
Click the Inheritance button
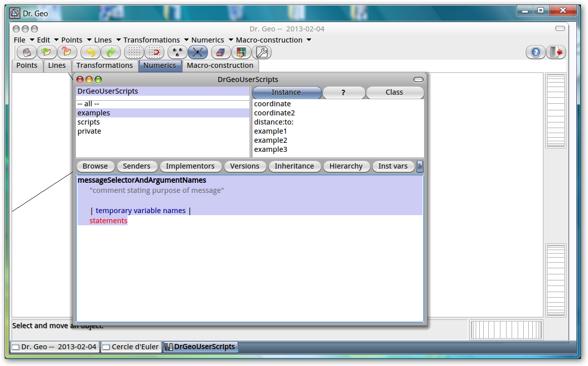click(295, 166)
